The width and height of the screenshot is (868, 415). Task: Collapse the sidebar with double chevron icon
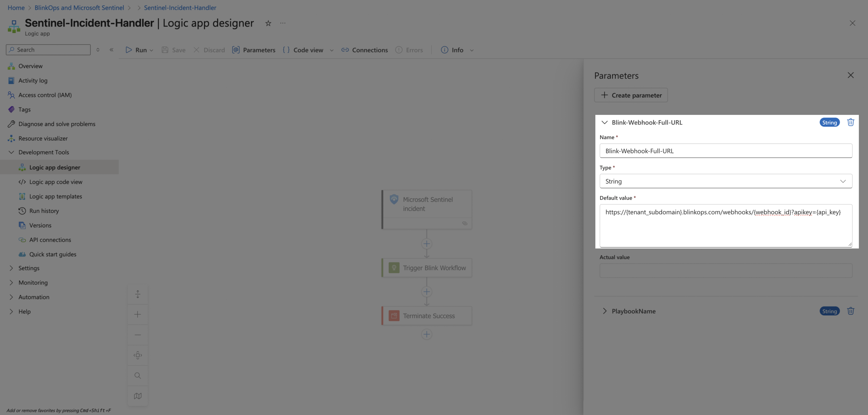coord(111,50)
